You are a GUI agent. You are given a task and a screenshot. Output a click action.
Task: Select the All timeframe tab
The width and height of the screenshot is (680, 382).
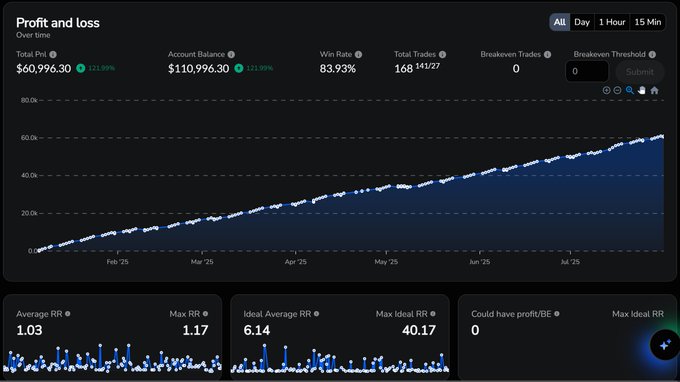coord(559,22)
